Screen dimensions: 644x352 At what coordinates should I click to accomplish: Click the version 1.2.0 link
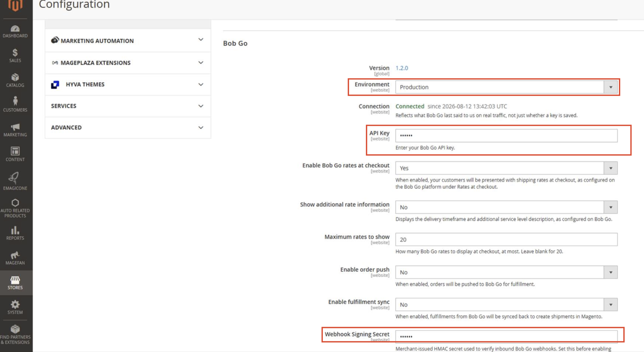(x=401, y=68)
